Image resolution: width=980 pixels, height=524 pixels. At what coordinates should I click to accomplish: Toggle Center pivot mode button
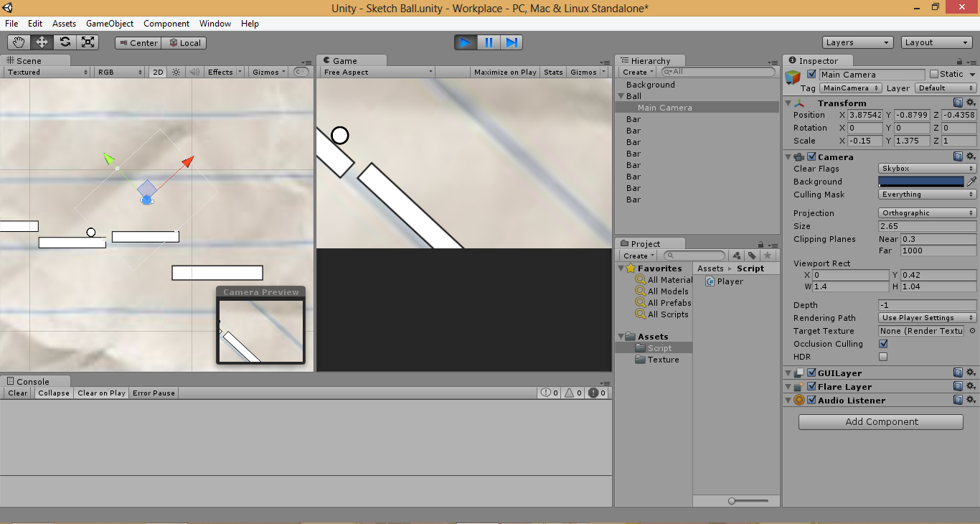click(138, 43)
